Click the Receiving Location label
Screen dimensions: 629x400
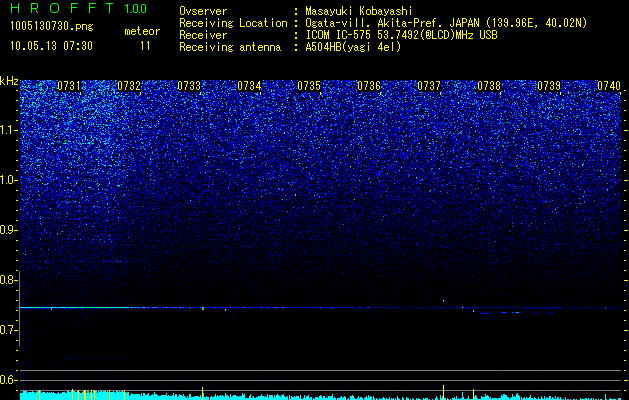pyautogui.click(x=233, y=23)
